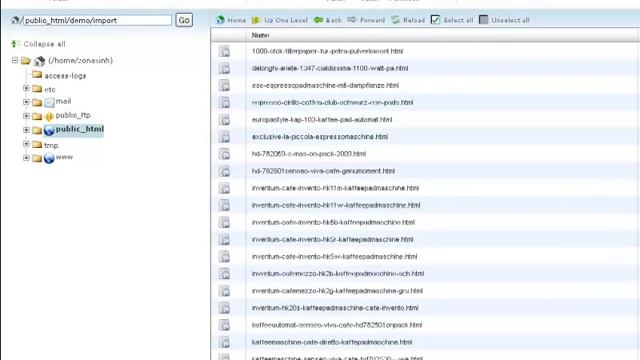Image resolution: width=640 pixels, height=360 pixels.
Task: Click the file icon of the delonghi-ariete file
Action: coord(224,69)
